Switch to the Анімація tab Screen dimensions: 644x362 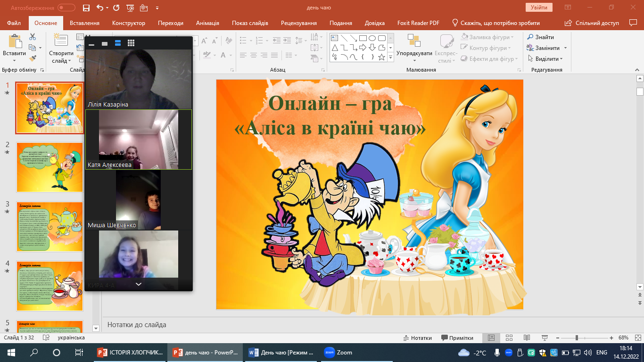coord(207,23)
